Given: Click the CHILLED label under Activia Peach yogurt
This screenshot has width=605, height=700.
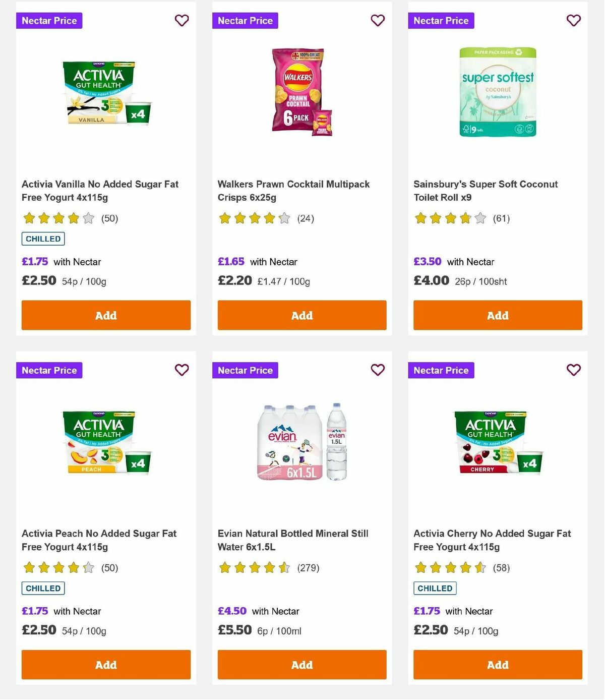Looking at the screenshot, I should [x=43, y=588].
